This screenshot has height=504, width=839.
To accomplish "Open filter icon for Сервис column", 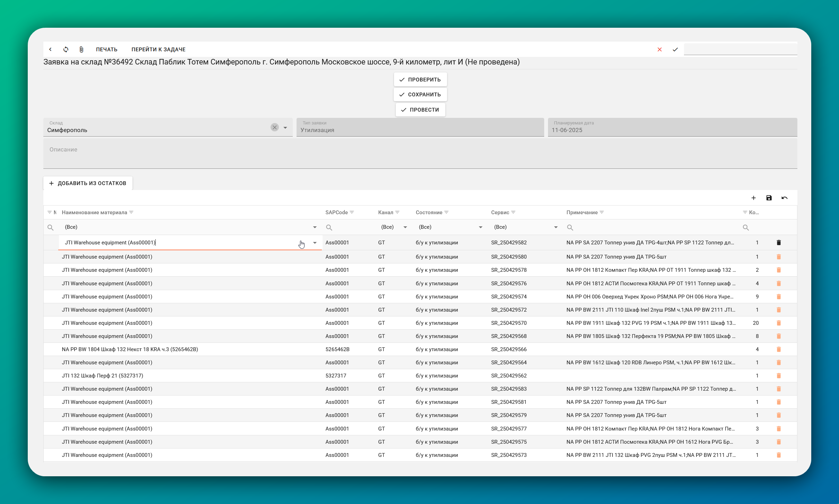I will pos(514,212).
